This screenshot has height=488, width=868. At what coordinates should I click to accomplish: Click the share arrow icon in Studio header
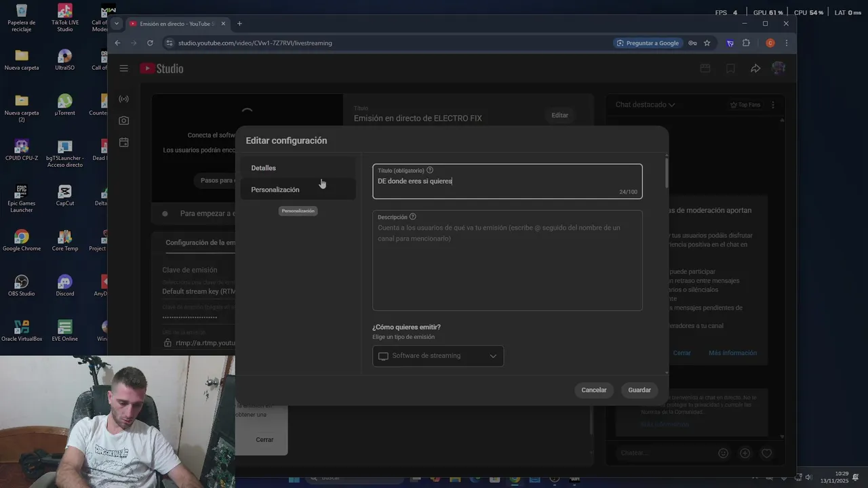pos(755,68)
